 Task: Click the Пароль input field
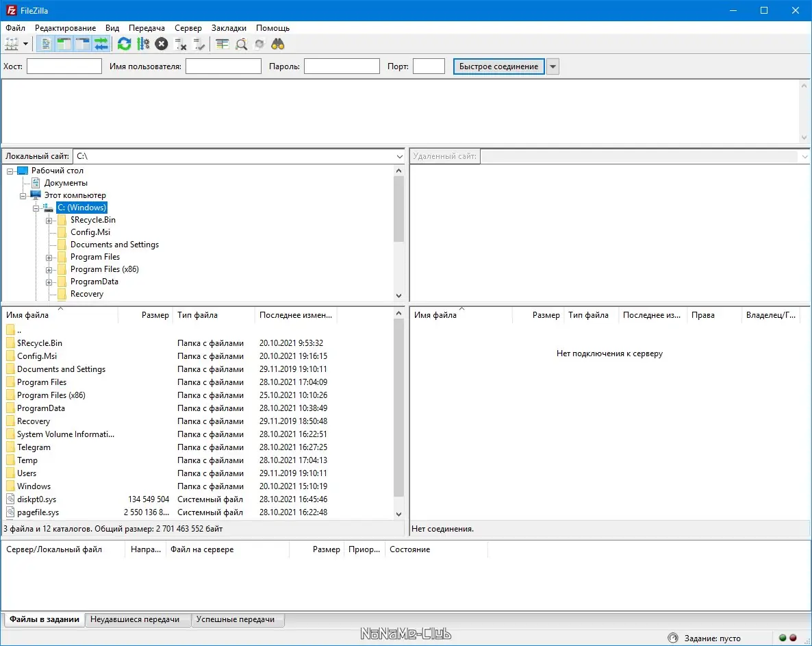coord(342,66)
